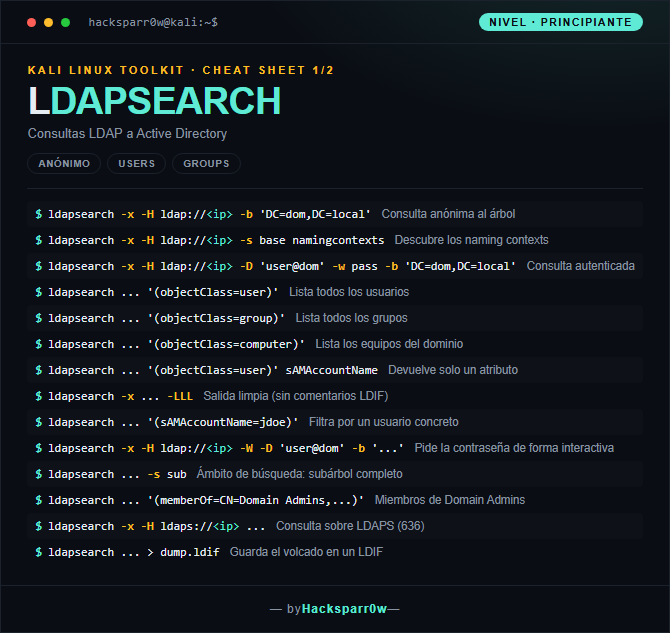This screenshot has height=633, width=670.
Task: Click the -w pass authenticated command
Action: 275,266
